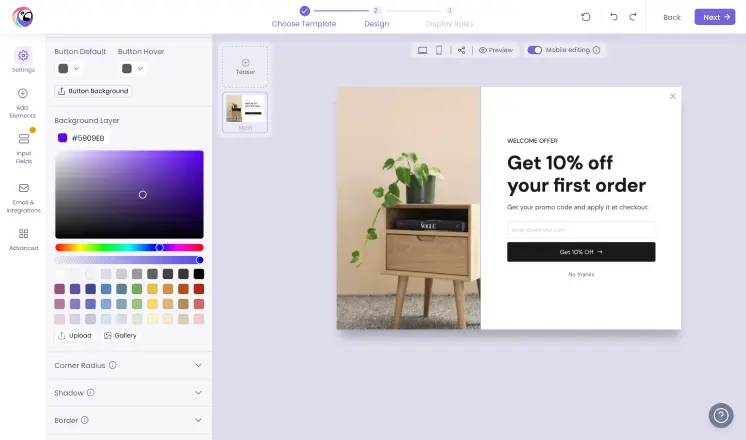Toggle the Mobile editing switch
This screenshot has width=746, height=440.
[534, 50]
